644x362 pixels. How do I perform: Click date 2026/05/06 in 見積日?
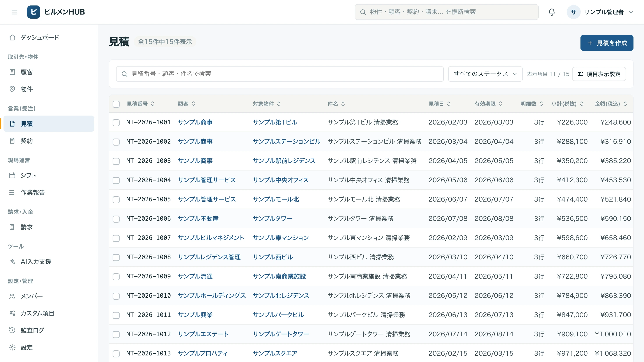pos(448,180)
